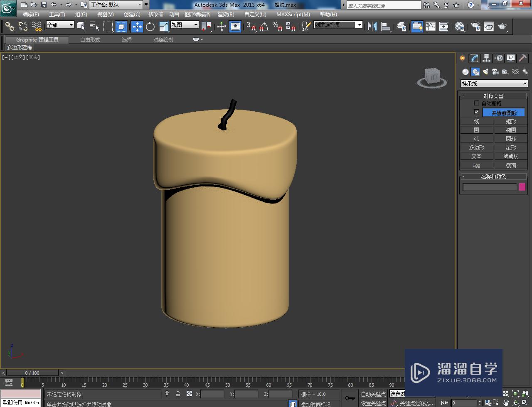Toggle Keyboard Shortcut Override icon
The image size is (532, 407).
tap(235, 27)
